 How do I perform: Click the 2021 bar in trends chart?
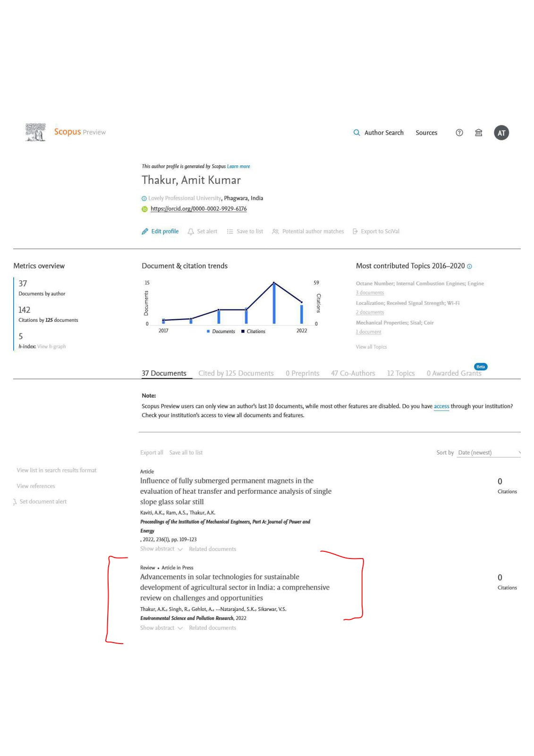[274, 303]
